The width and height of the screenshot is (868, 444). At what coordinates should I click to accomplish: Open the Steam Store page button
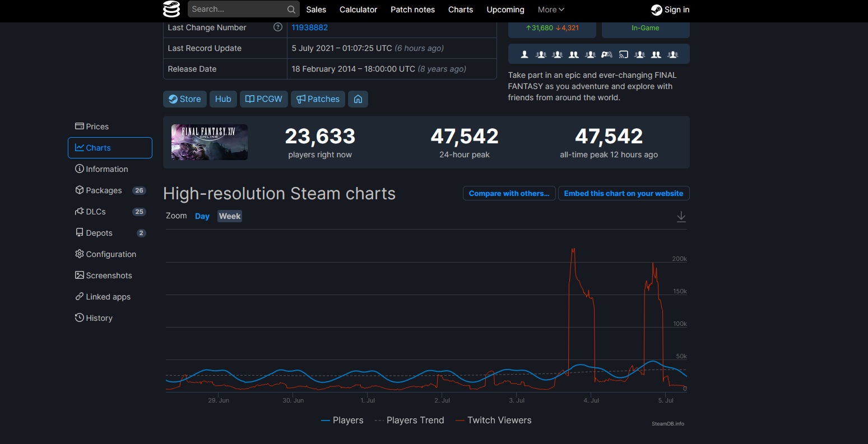185,99
